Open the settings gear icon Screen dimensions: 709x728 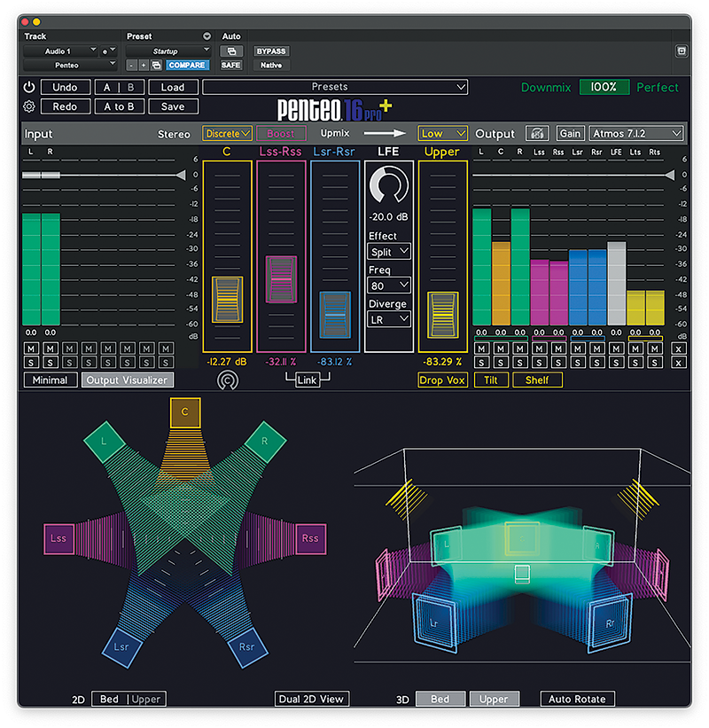pyautogui.click(x=29, y=106)
